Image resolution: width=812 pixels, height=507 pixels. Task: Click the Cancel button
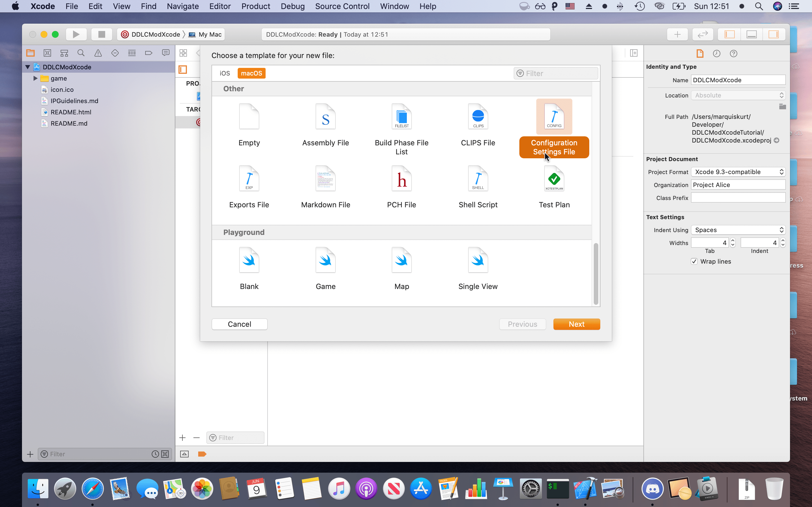click(240, 324)
